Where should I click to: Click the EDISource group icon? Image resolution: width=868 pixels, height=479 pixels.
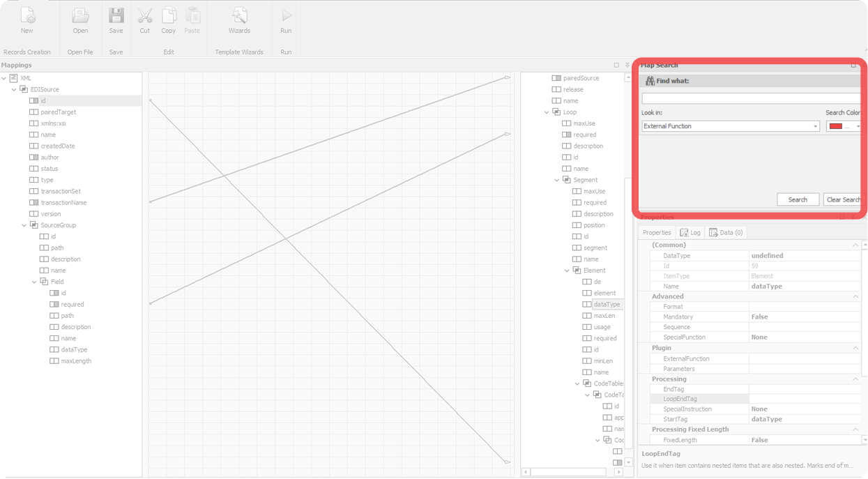tap(24, 89)
